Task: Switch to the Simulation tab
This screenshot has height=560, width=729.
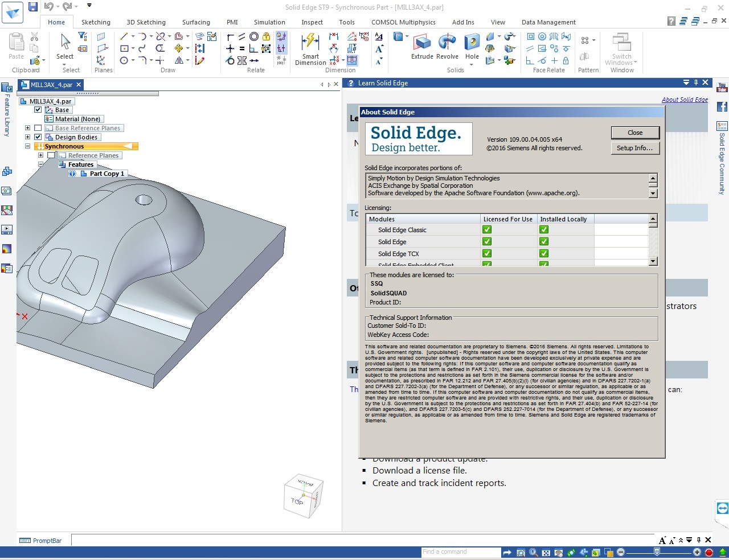Action: click(x=269, y=22)
